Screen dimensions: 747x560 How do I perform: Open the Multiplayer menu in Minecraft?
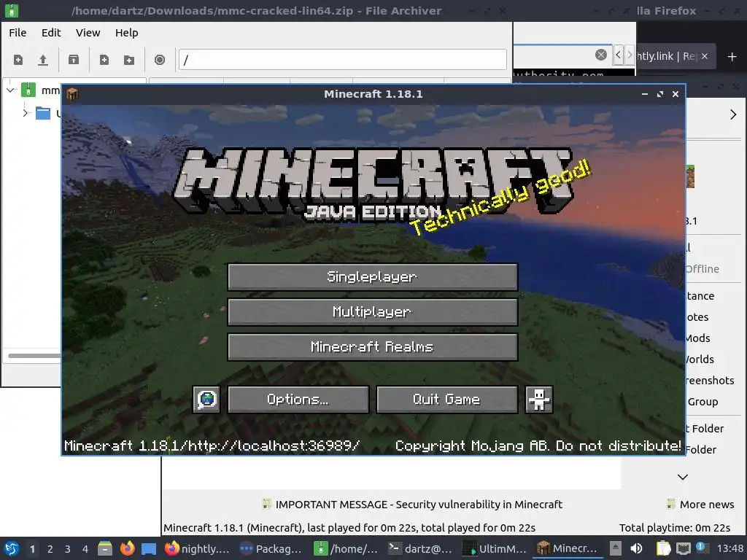pyautogui.click(x=373, y=312)
